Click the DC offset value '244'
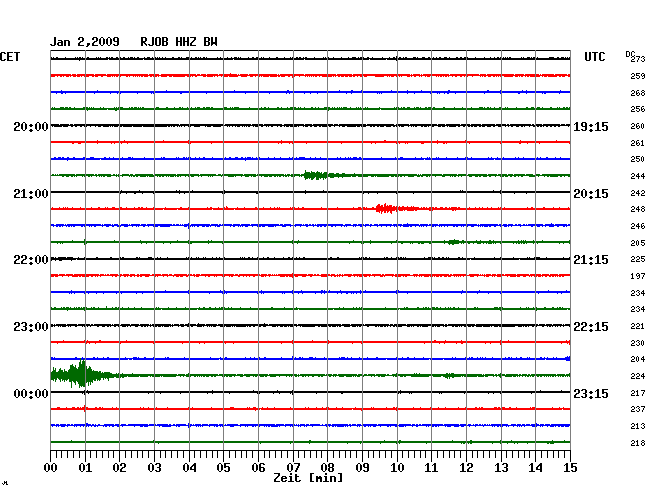 638,176
